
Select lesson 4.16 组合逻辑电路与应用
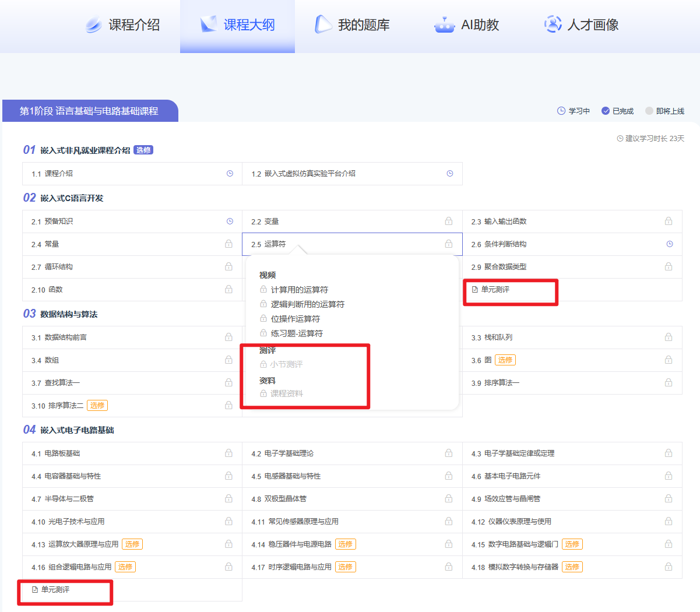[x=132, y=567]
